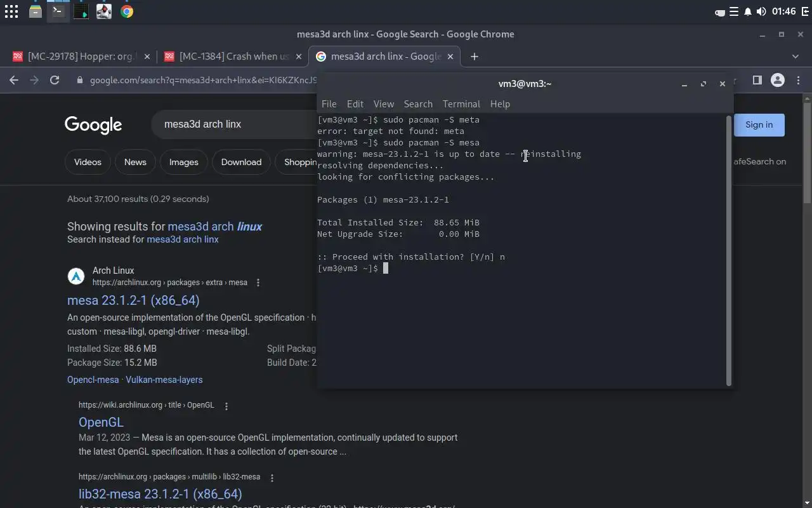Image resolution: width=812 pixels, height=508 pixels.
Task: Click the terminal scrollbar
Action: coord(728,250)
